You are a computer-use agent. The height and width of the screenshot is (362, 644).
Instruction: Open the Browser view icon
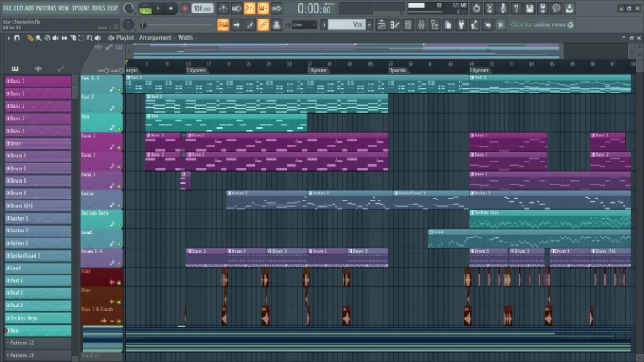tap(435, 25)
